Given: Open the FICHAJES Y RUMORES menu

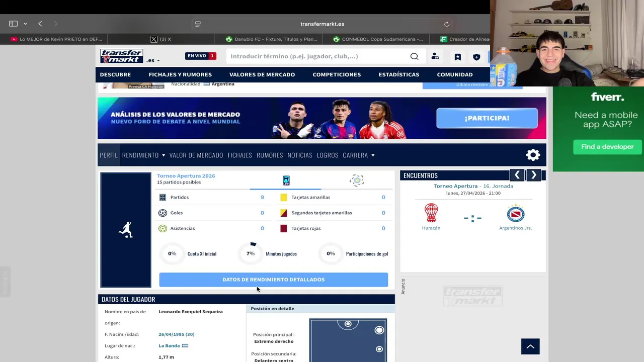Looking at the screenshot, I should 180,74.
